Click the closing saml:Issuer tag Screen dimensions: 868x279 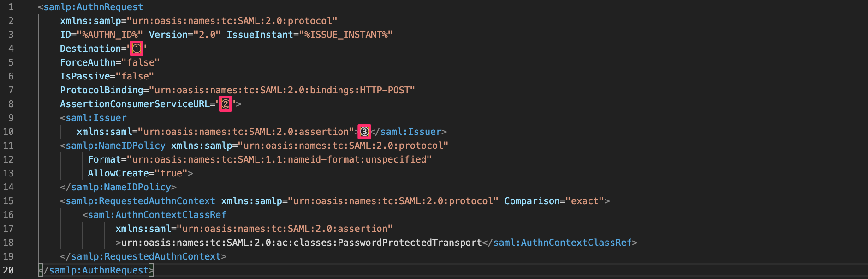[409, 132]
